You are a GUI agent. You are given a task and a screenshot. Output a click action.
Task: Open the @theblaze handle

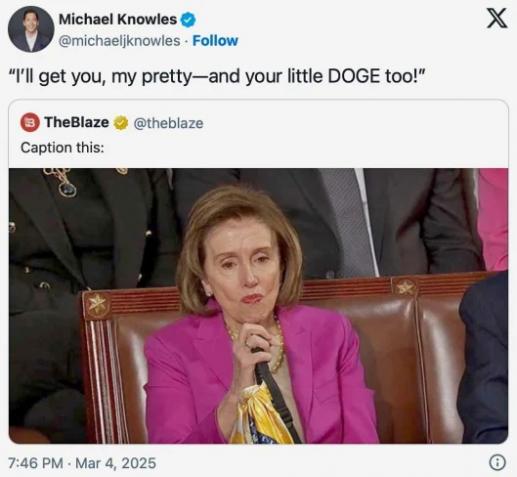[x=168, y=123]
